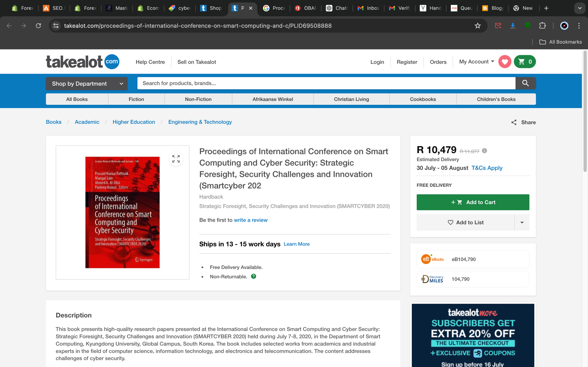Open the Cookbooks category
Screen dimensions: 588x367
[423, 99]
